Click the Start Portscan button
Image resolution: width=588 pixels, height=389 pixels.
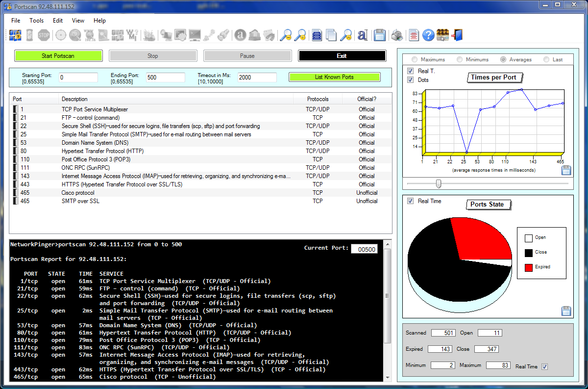click(x=58, y=56)
